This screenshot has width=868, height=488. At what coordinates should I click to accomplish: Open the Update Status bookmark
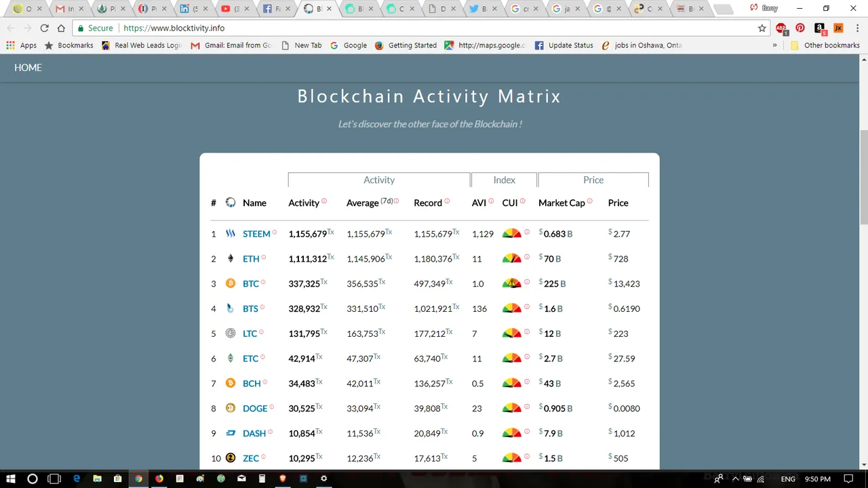point(564,45)
